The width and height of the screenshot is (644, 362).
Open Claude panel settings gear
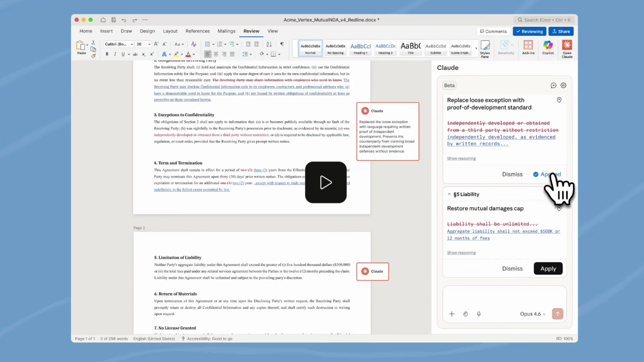[x=564, y=85]
